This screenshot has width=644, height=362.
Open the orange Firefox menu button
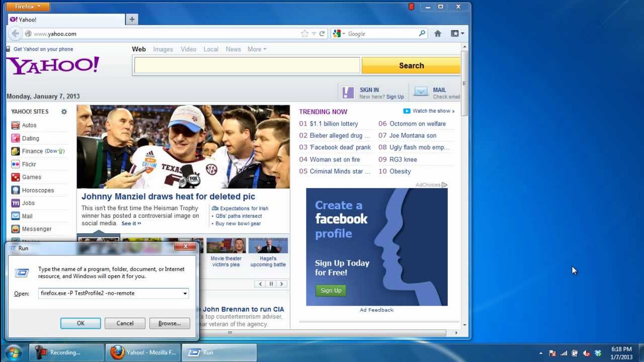[x=29, y=7]
